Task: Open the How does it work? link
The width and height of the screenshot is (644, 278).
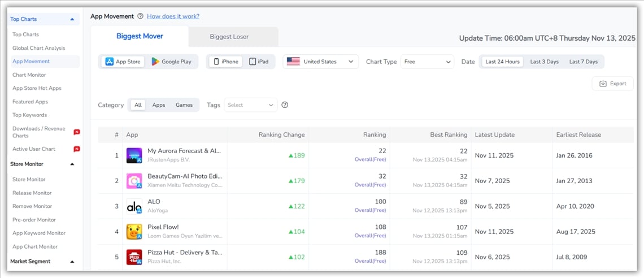Action: pyautogui.click(x=173, y=16)
